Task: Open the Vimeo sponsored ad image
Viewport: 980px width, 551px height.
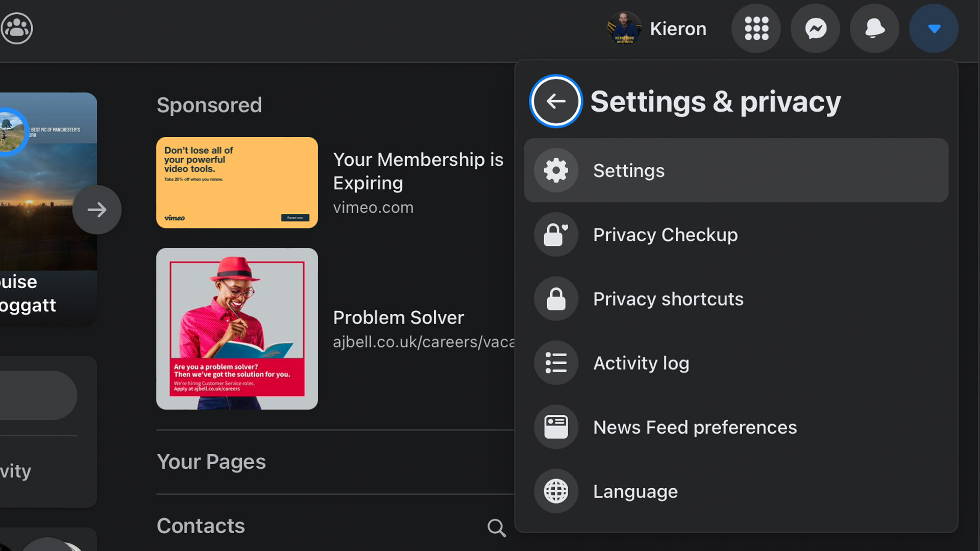Action: [237, 182]
